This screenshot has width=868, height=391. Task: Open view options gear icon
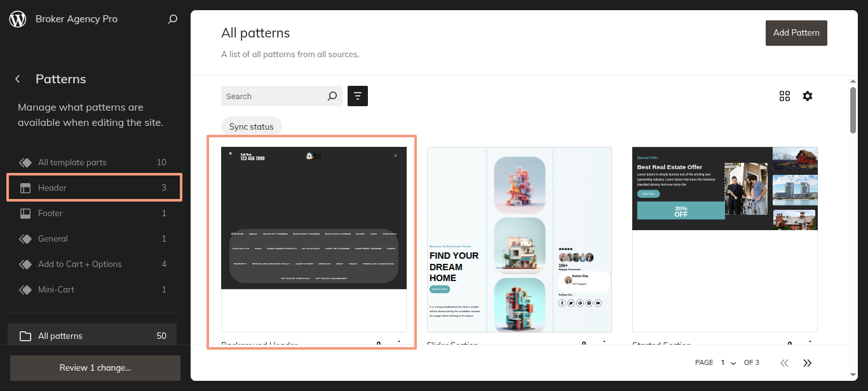[x=808, y=96]
